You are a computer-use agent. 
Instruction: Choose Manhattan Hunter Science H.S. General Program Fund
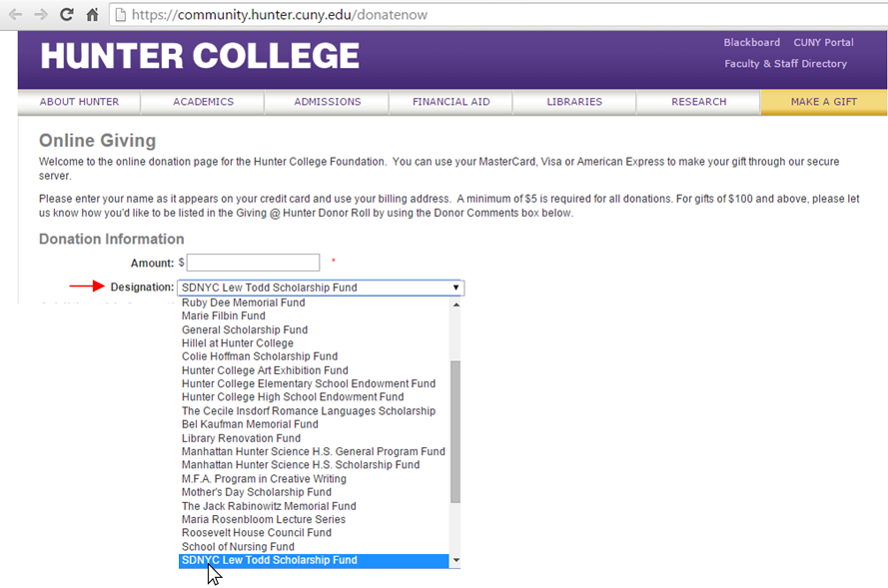pos(314,451)
